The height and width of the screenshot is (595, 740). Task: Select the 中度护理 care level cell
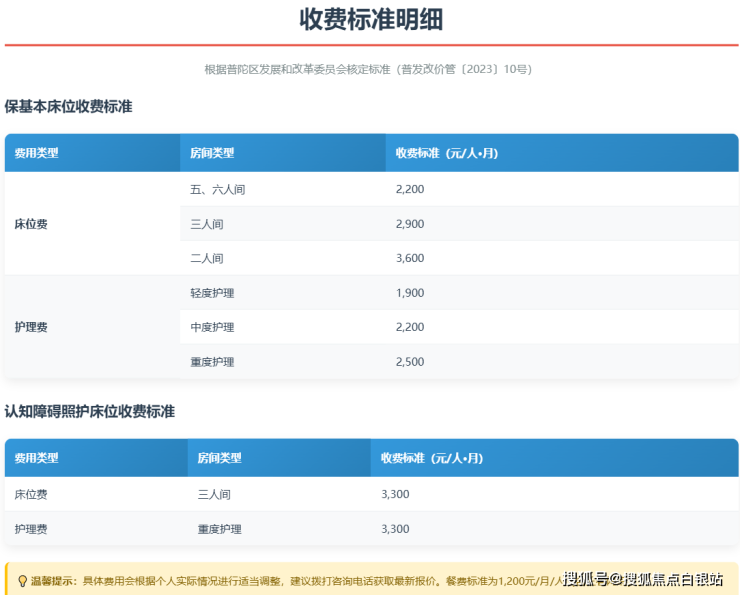coord(212,327)
